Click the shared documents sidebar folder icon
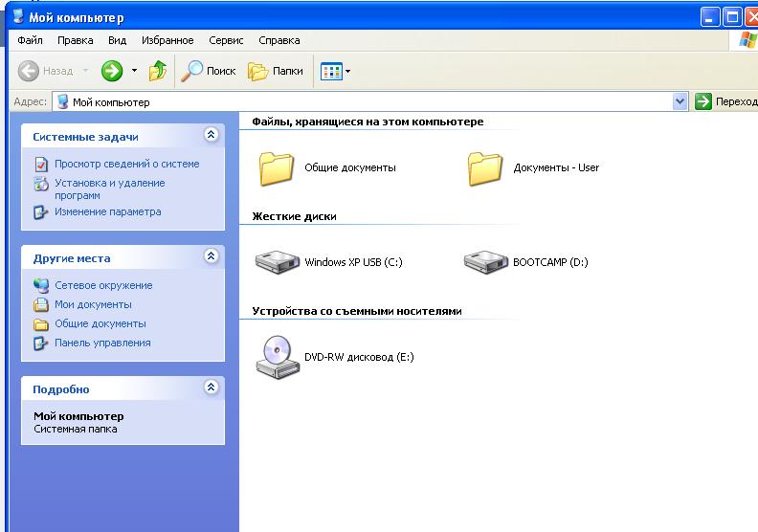Viewport: 758px width, 532px height. click(x=41, y=324)
